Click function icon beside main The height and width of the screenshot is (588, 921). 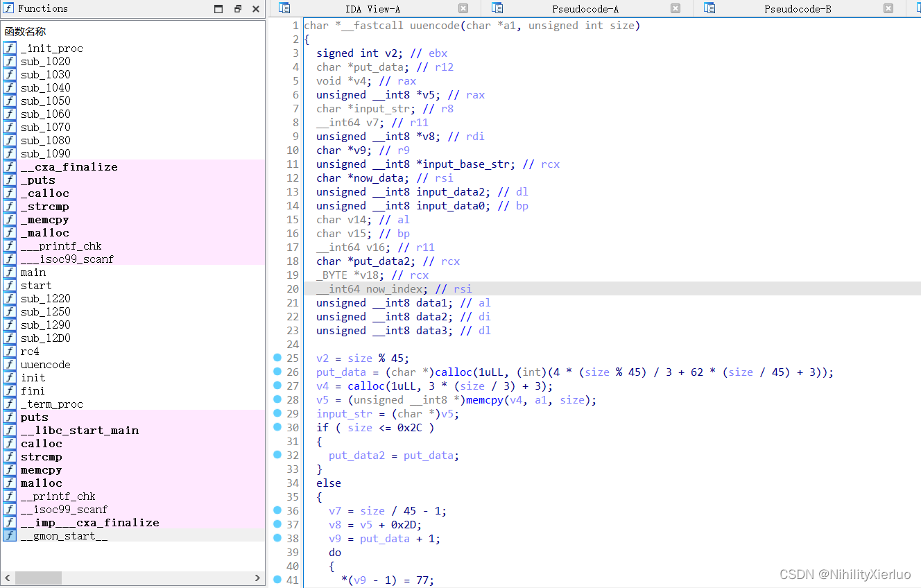click(10, 272)
